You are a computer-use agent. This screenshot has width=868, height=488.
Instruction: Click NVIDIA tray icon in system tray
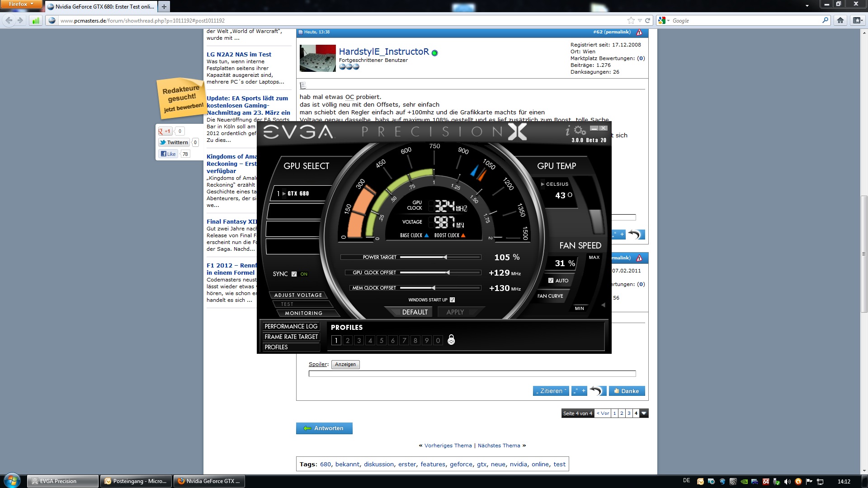(744, 481)
